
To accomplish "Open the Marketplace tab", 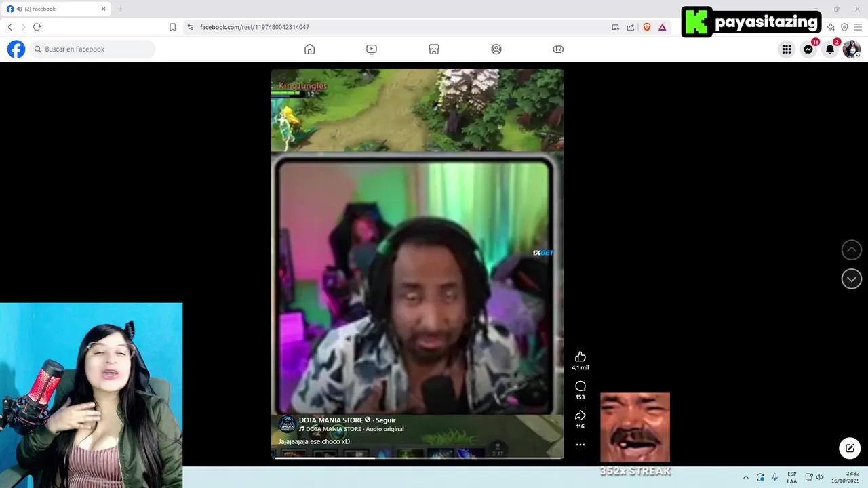I will click(434, 49).
